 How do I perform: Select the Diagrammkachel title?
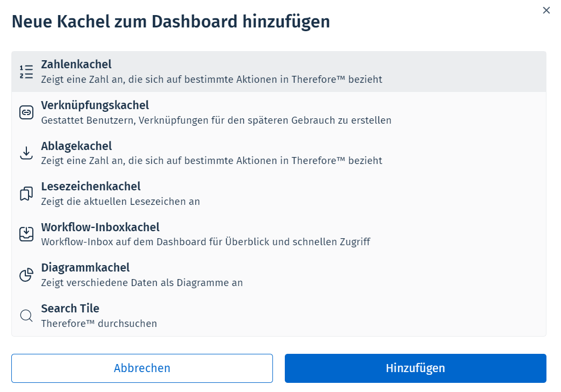[85, 267]
